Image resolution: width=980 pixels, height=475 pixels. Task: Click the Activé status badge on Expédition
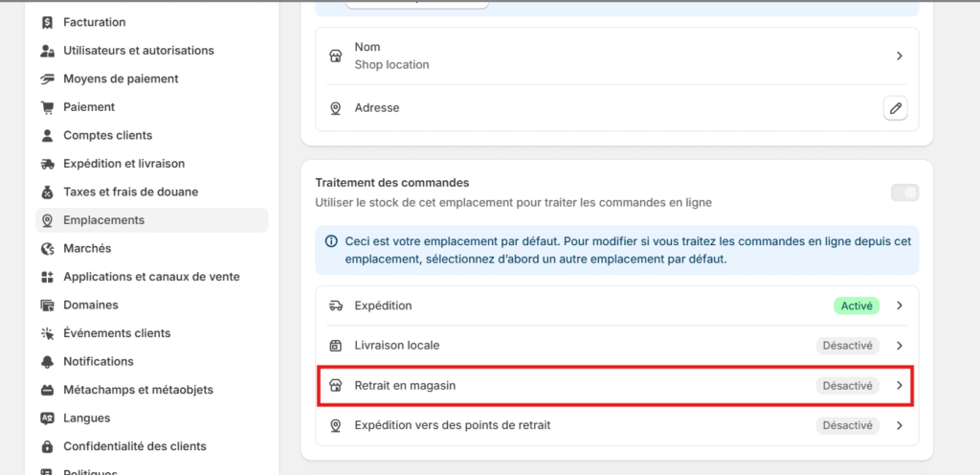click(x=857, y=305)
